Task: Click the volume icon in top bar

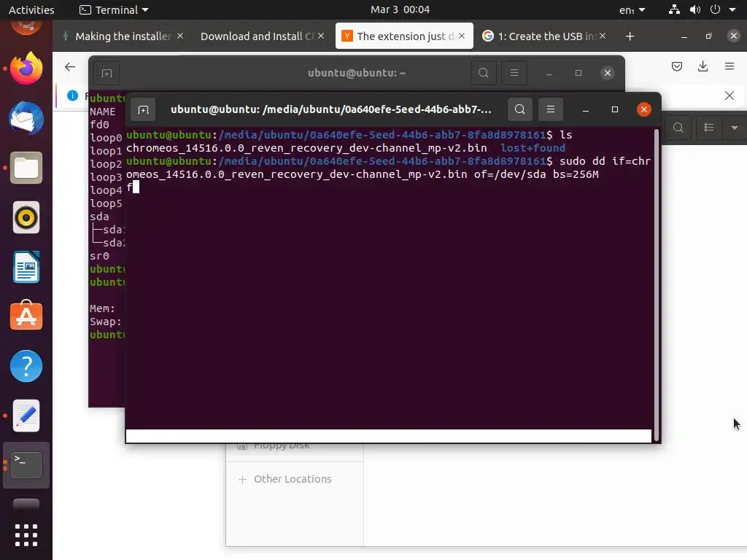Action: click(x=695, y=9)
